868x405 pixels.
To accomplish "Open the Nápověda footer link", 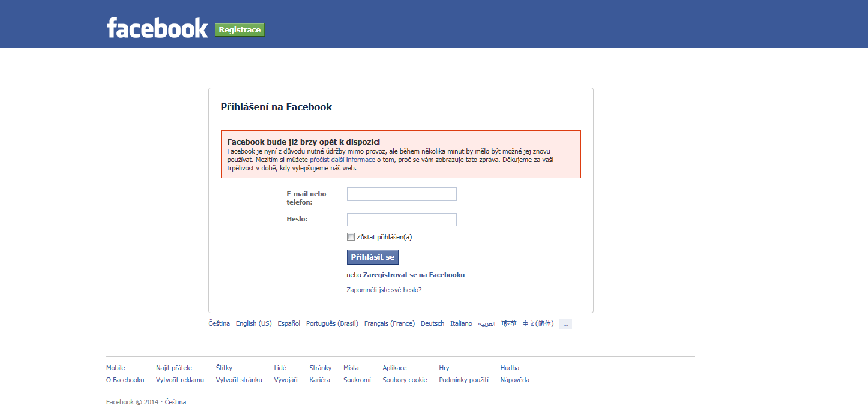I will (515, 380).
